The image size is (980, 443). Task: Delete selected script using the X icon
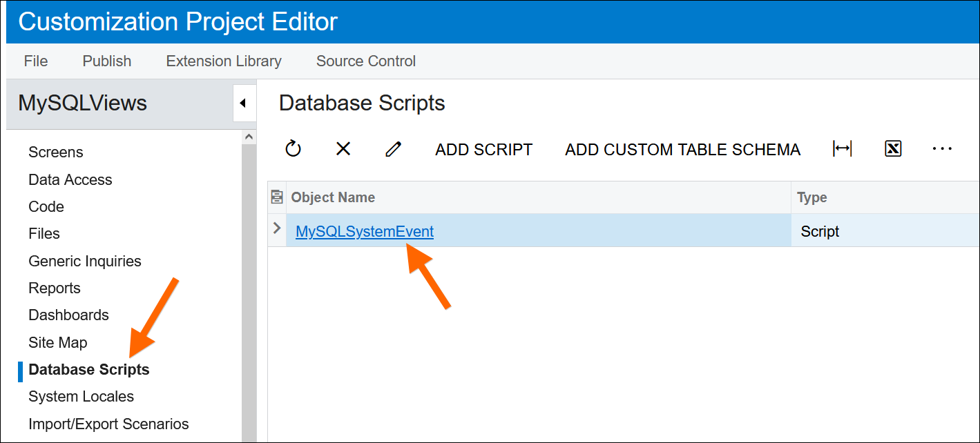[x=343, y=148]
